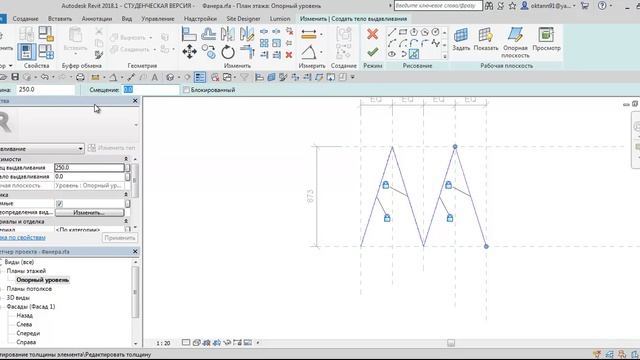Select the Rectangle draw tool

tap(403, 32)
